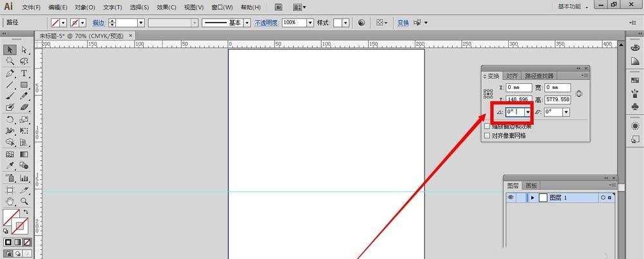Click the 变换 link in control bar
The image size is (644, 259).
[x=403, y=23]
